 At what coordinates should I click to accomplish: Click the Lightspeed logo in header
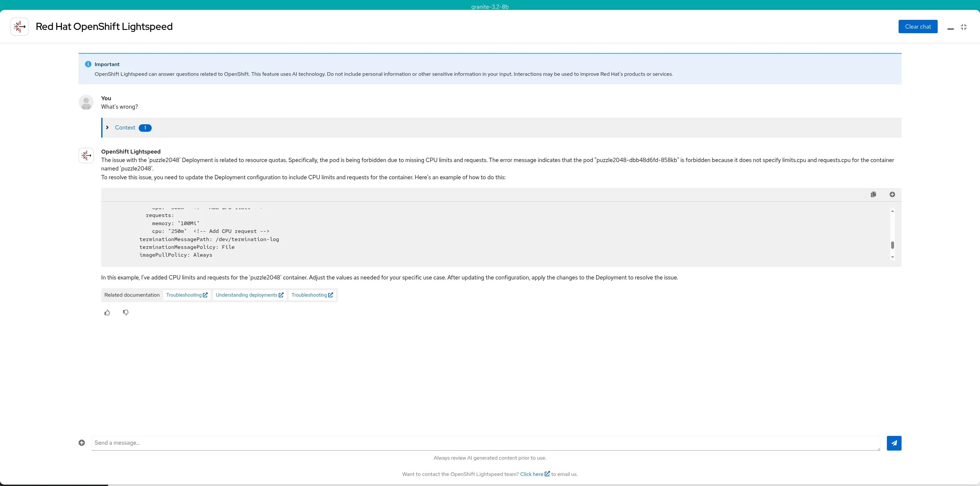click(20, 27)
